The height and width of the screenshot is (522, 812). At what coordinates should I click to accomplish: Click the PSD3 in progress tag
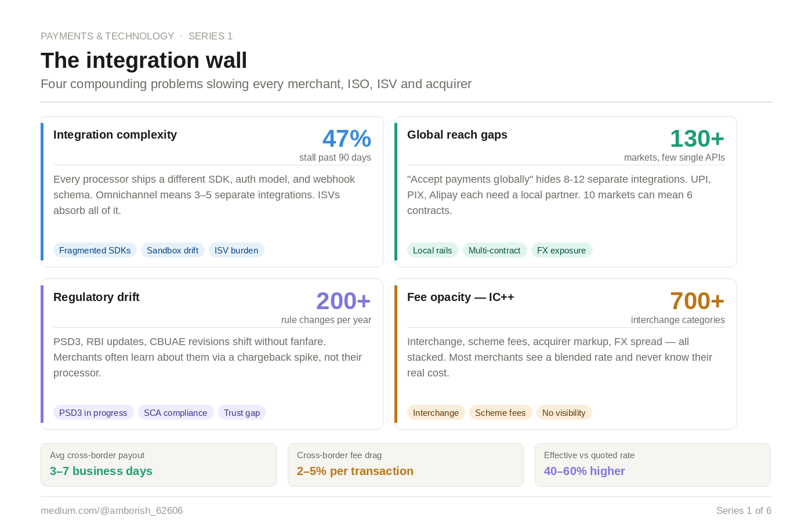[x=93, y=412]
